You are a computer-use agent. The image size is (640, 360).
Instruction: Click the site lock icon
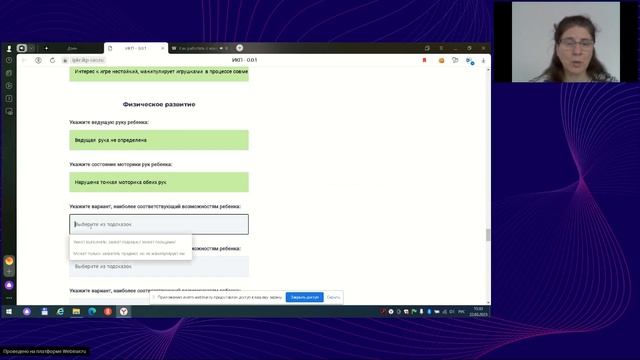[x=64, y=60]
